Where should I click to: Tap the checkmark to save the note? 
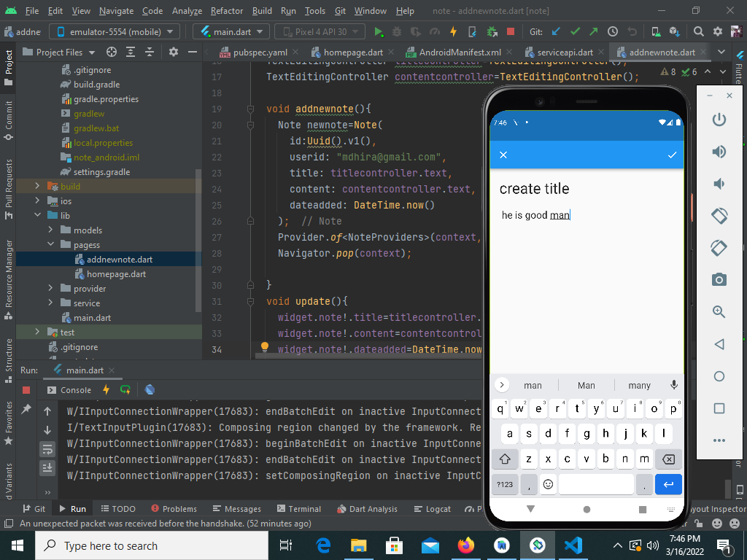673,155
